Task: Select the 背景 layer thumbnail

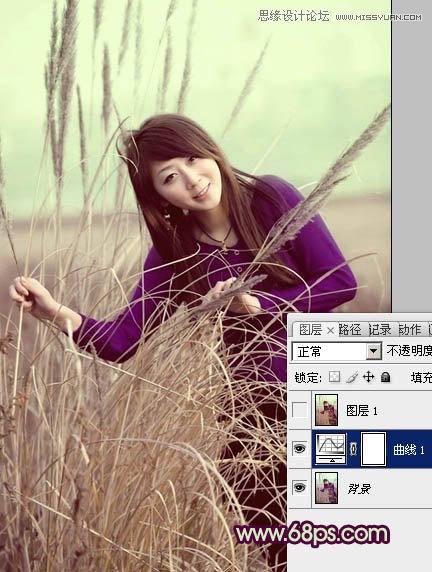Action: pyautogui.click(x=326, y=488)
